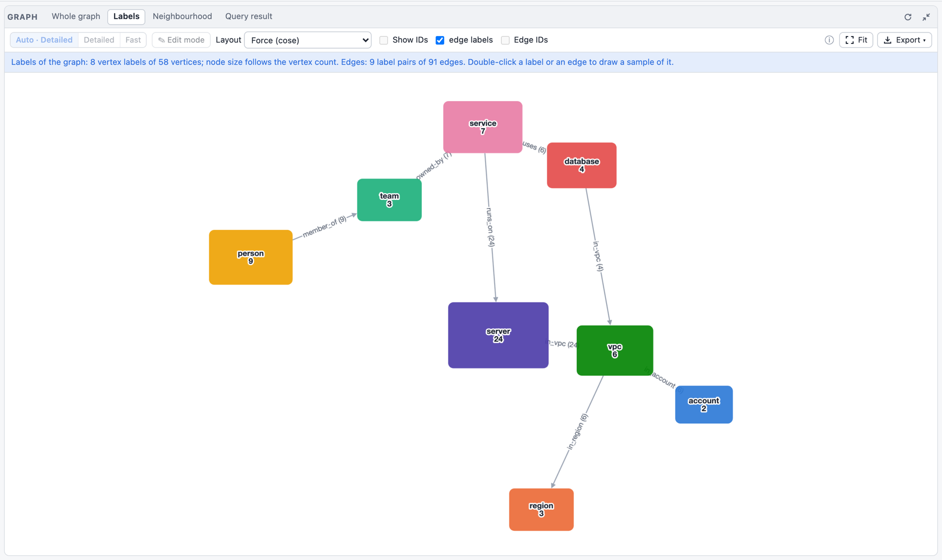Click the refresh graph icon
The height and width of the screenshot is (560, 942).
point(908,17)
